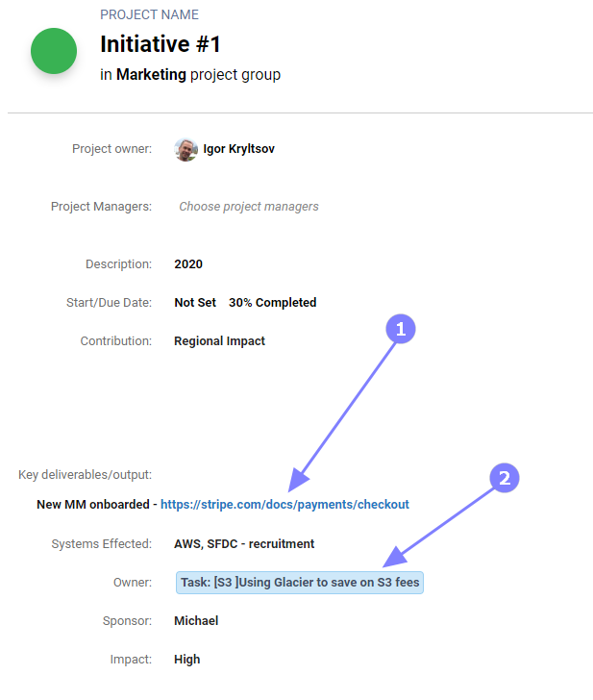Click annotation marker number 2
The height and width of the screenshot is (700, 593).
point(505,478)
